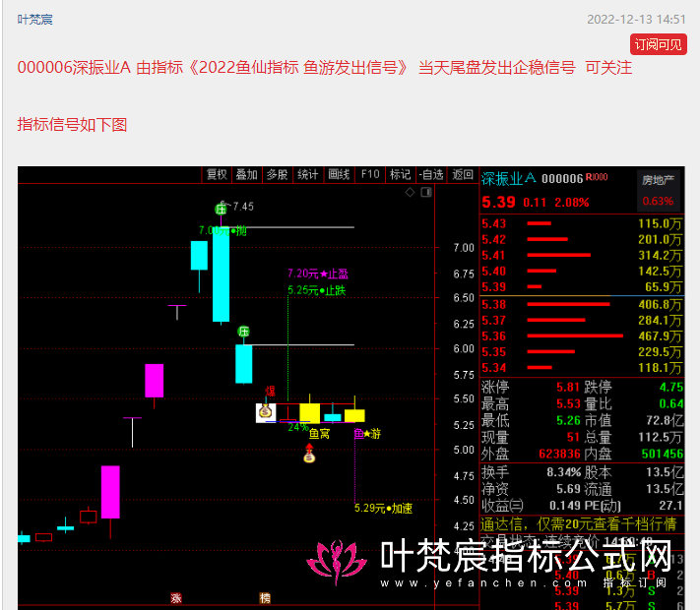Click the 7.20元★止盈 label

click(x=318, y=274)
